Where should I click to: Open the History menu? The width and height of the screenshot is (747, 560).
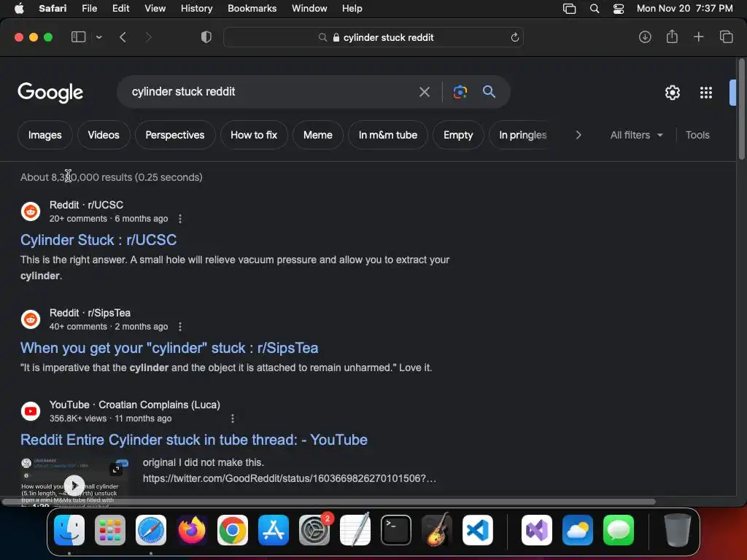(196, 8)
